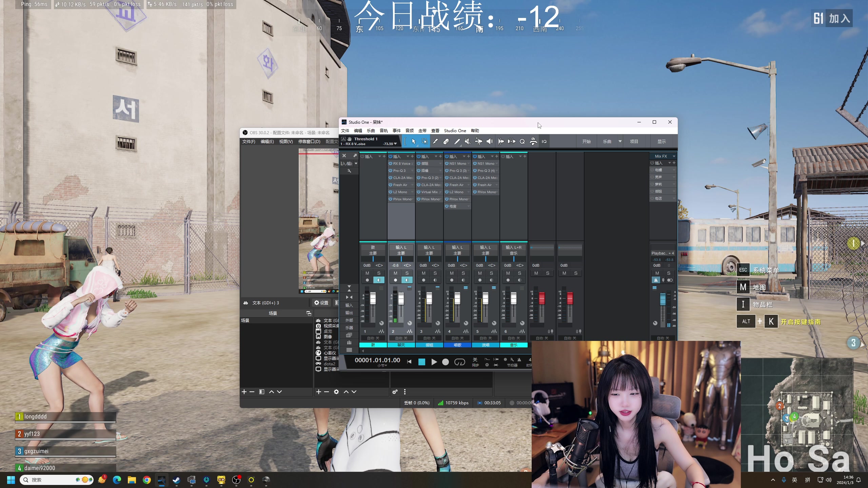Open OBS audio mixer advanced gears icon
Viewport: 868px width, 488px height.
pyautogui.click(x=395, y=392)
